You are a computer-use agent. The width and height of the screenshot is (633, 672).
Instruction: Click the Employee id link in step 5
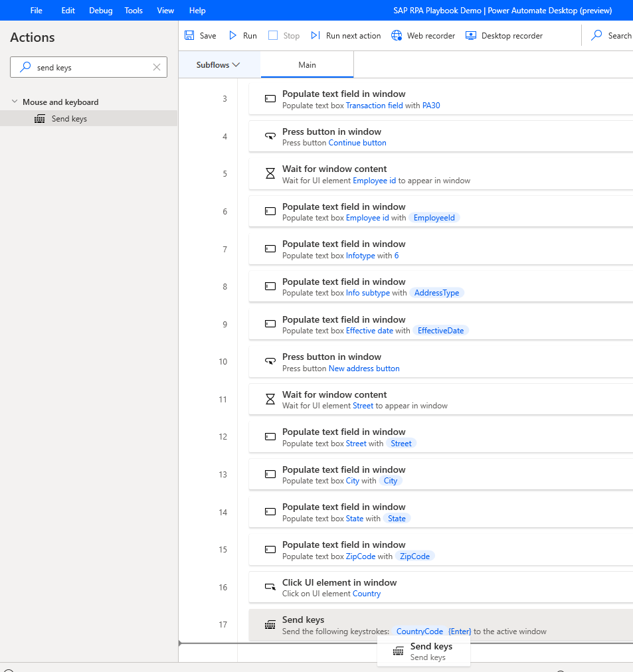point(375,181)
